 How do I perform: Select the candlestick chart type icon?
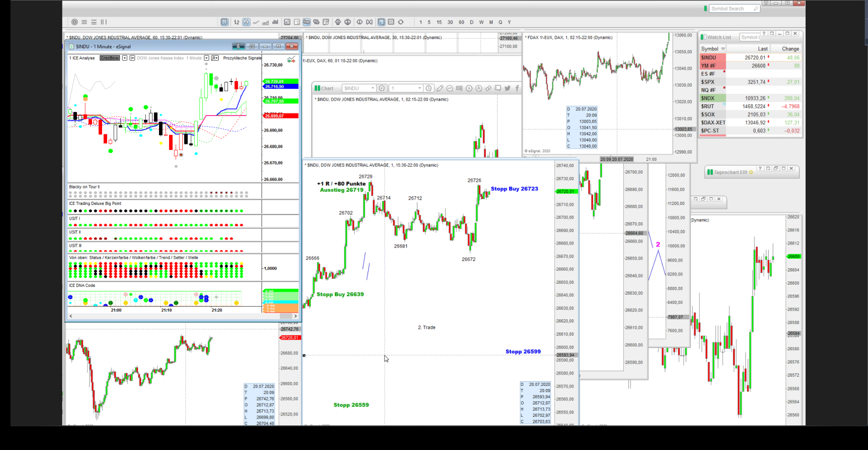coord(246,22)
